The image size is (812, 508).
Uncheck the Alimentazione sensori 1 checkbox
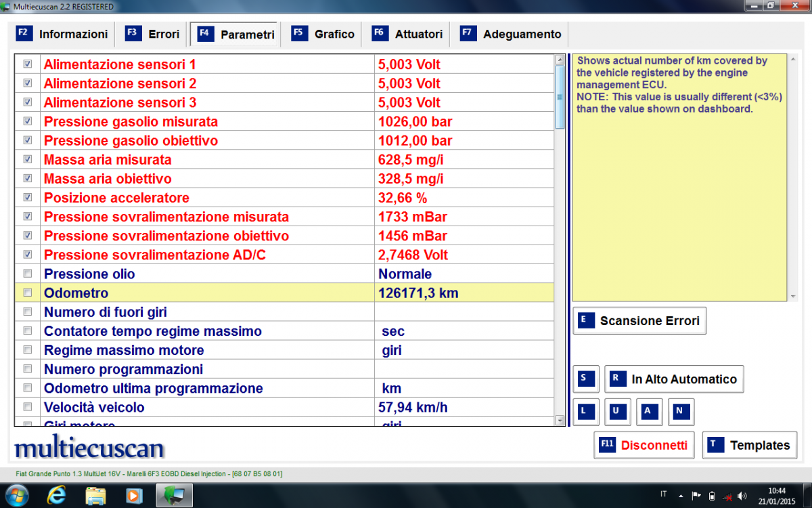[28, 64]
